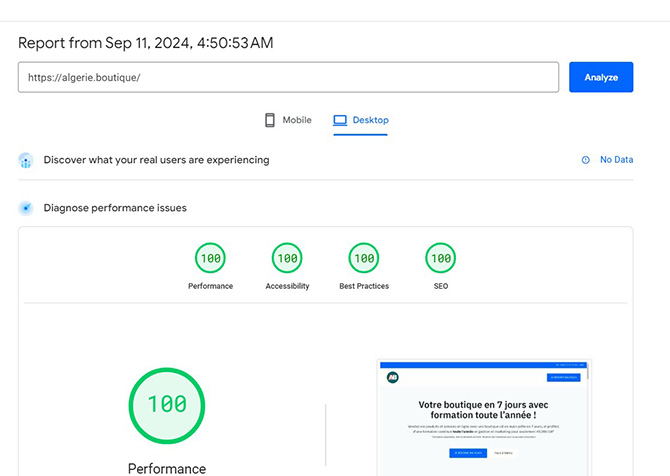The width and height of the screenshot is (670, 476).
Task: Click the Best Practices label text
Action: [x=364, y=286]
